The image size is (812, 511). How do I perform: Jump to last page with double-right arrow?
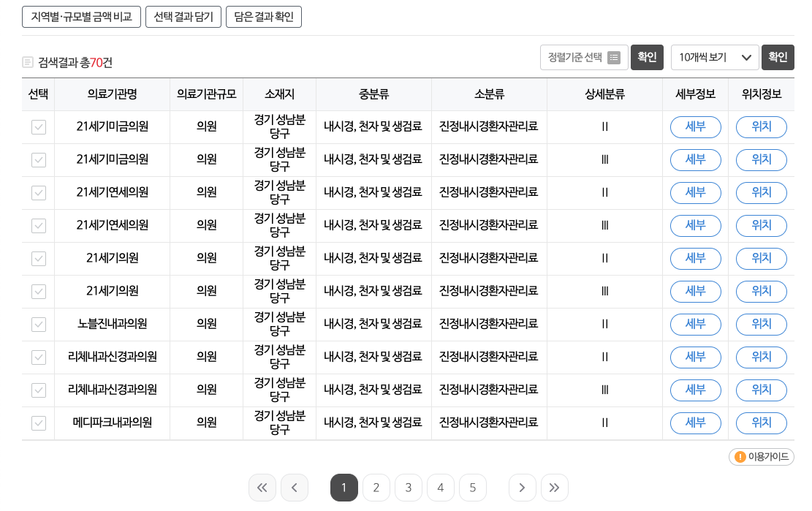(x=555, y=488)
